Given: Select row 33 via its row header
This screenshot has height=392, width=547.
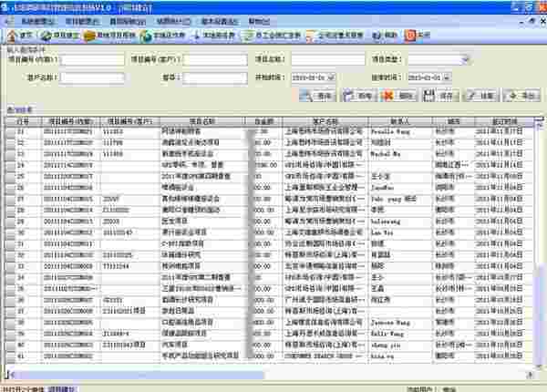Looking at the screenshot, I should [x=10, y=266].
